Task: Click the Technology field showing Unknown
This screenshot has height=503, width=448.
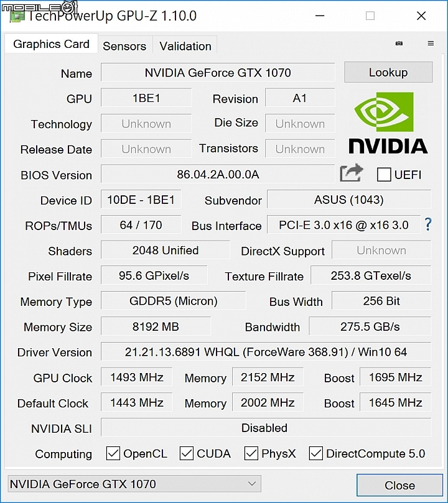Action: (146, 124)
